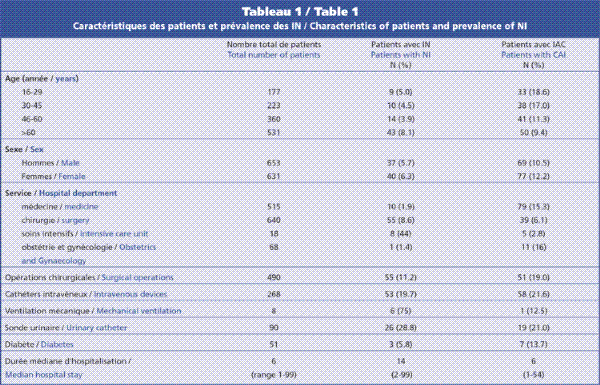Click the 'chirurgie / surgery' row label

(x=55, y=220)
